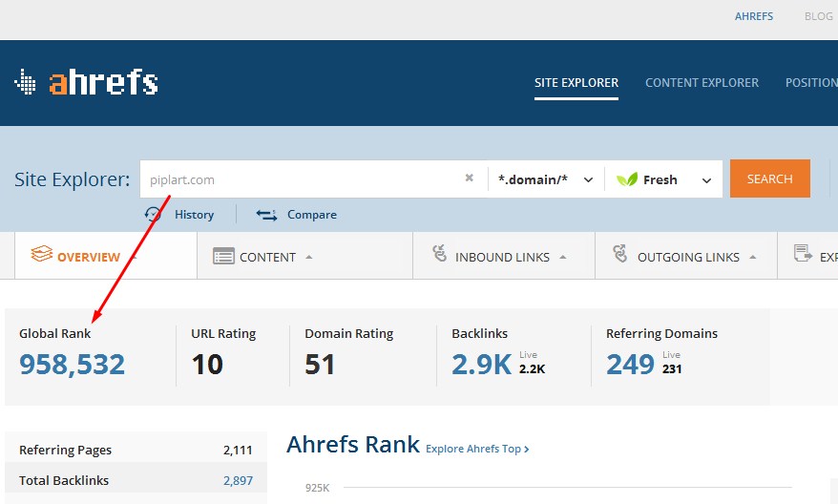Click the Domain Rating value 51
The image size is (838, 504).
point(320,365)
